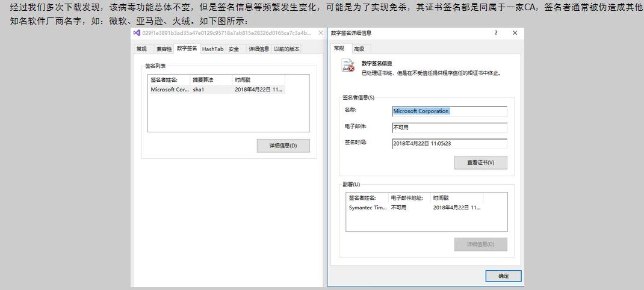Click the 摘要算法 column header
The height and width of the screenshot is (290, 644).
coord(211,79)
